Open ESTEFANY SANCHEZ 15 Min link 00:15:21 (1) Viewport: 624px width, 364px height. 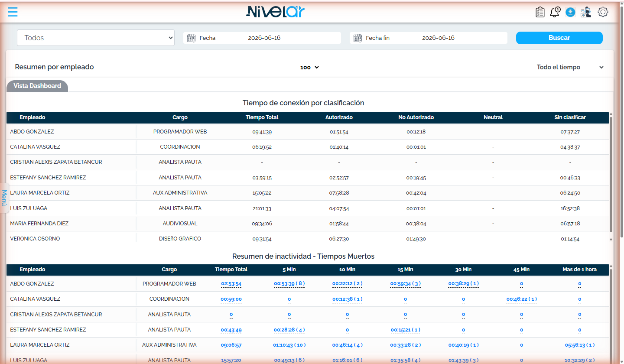pyautogui.click(x=405, y=330)
